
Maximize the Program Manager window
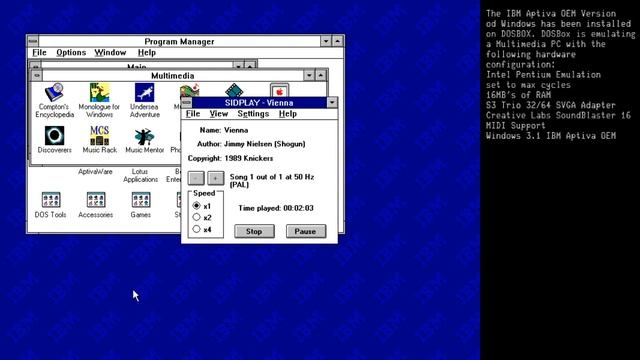[x=338, y=41]
